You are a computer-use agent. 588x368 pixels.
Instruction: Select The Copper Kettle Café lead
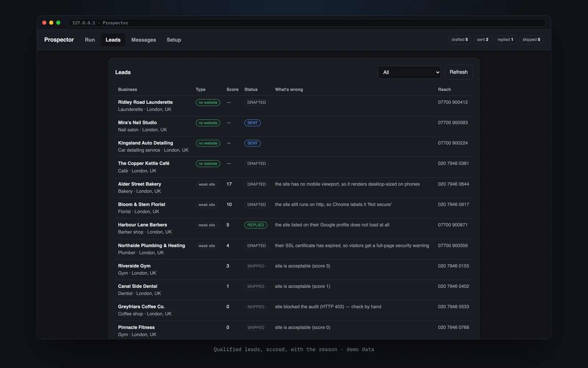pos(294,167)
